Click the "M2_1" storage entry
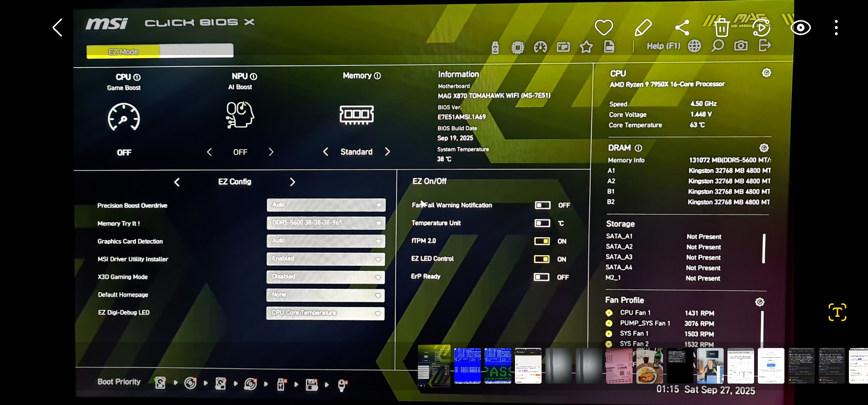The height and width of the screenshot is (405, 868). tap(613, 278)
